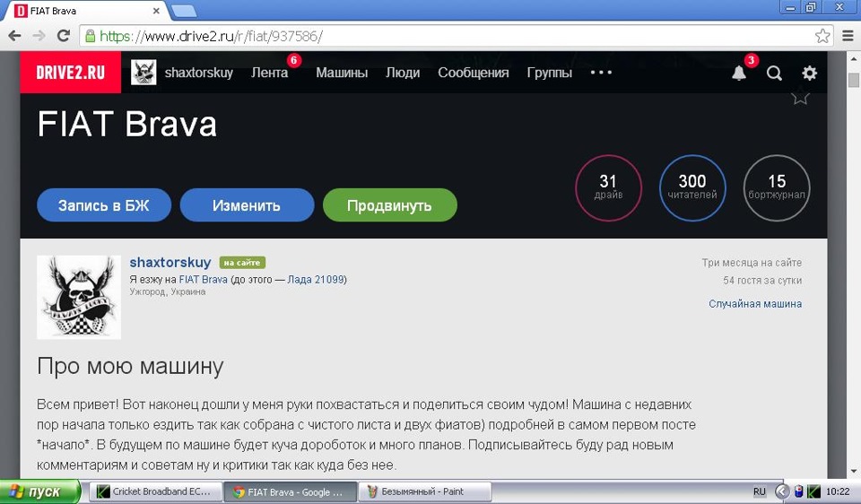Screen dimensions: 861x504
Task: Open Сообщения menu item
Action: coord(474,73)
